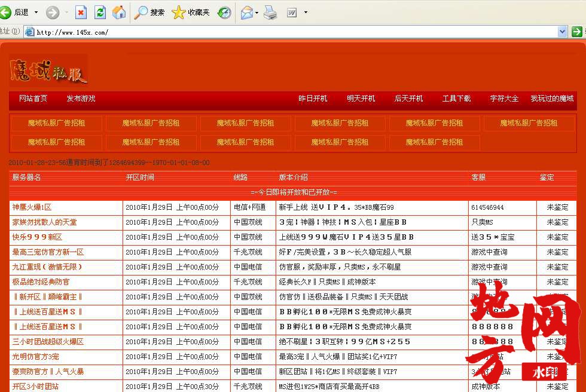The image size is (586, 392).
Task: Click the 版本介绍 column header
Action: coord(294,177)
